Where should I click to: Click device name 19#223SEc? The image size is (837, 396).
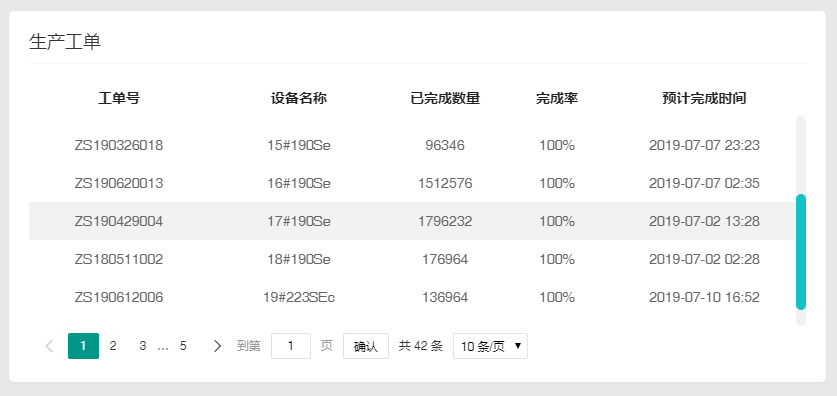pyautogui.click(x=299, y=297)
